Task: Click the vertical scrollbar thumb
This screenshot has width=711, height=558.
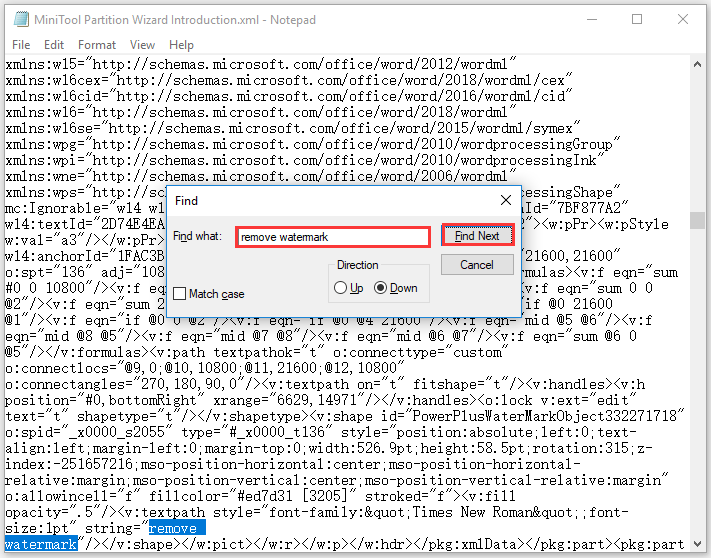Action: [700, 219]
